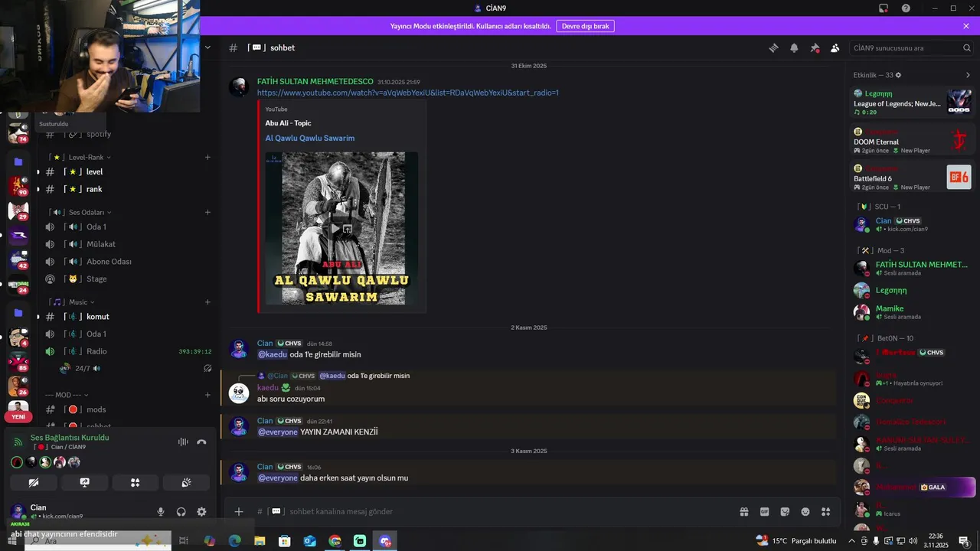Add a channel to Ses Odaları
Viewport: 980px width, 551px height.
(x=207, y=212)
